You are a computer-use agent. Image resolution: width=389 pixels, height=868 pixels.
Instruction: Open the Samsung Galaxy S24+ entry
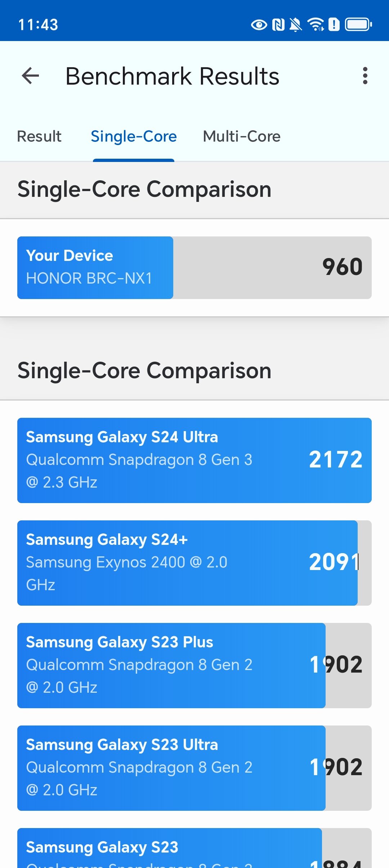coord(194,563)
